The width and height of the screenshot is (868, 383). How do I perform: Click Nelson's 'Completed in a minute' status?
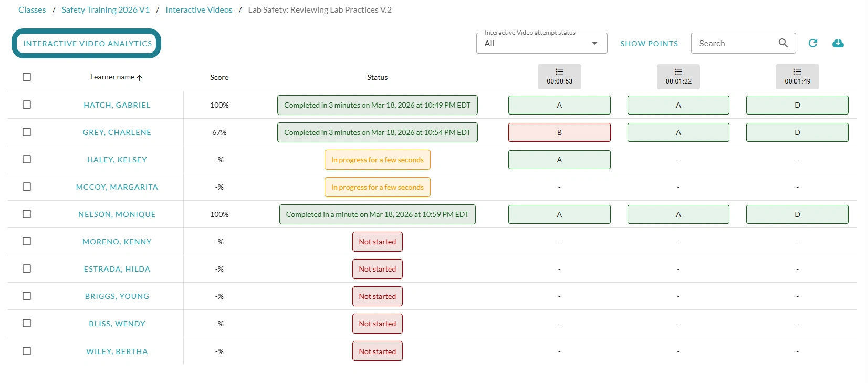point(378,214)
